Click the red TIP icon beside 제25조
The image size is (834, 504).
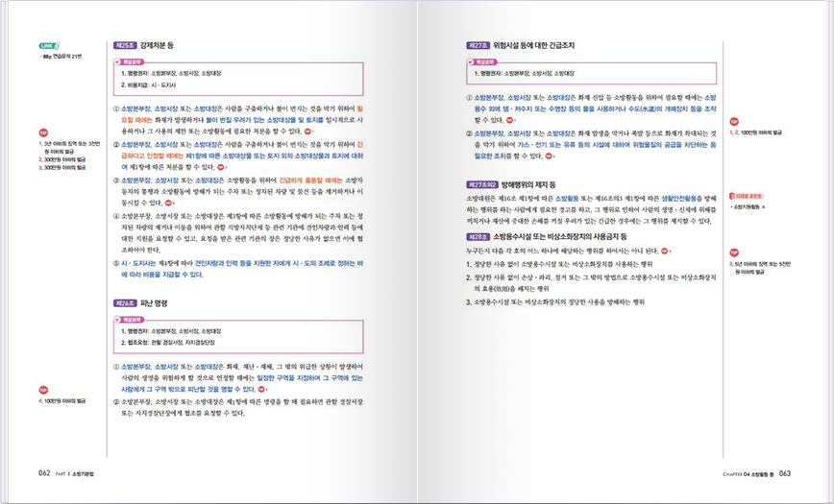44,132
